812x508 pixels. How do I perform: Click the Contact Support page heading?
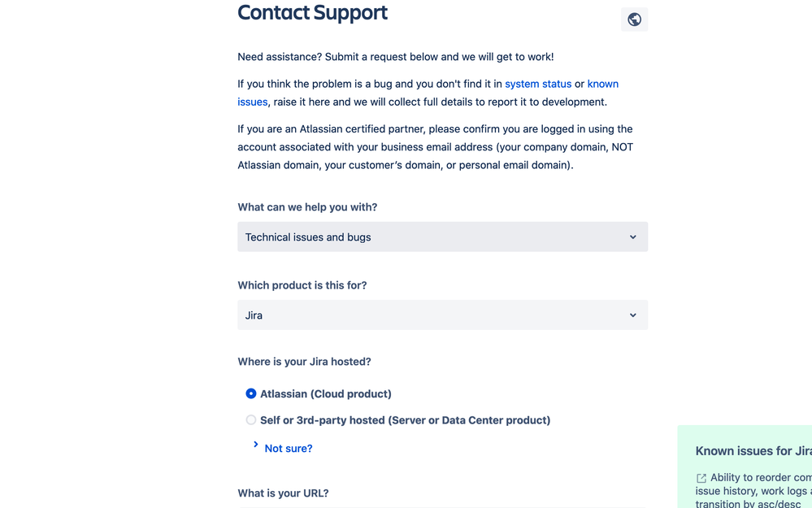(x=312, y=12)
